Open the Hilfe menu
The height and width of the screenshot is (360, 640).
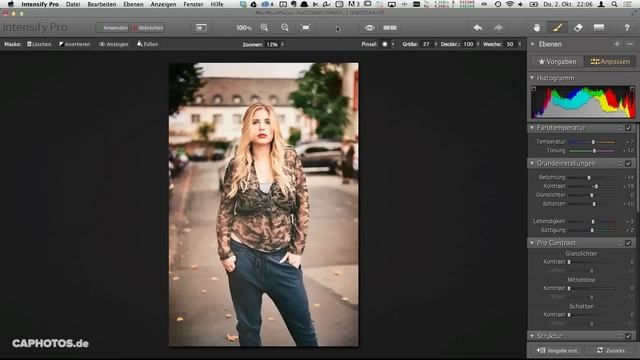[x=217, y=4]
